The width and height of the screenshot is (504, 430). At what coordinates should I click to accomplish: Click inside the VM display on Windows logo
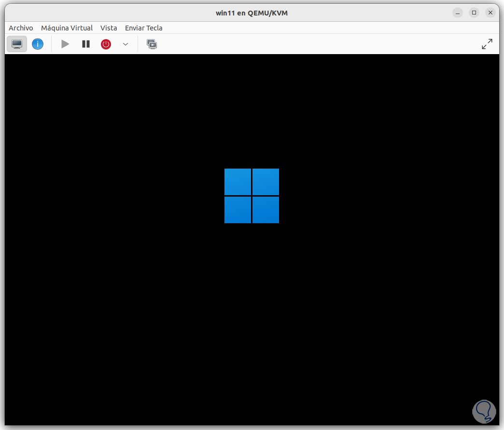pos(252,196)
